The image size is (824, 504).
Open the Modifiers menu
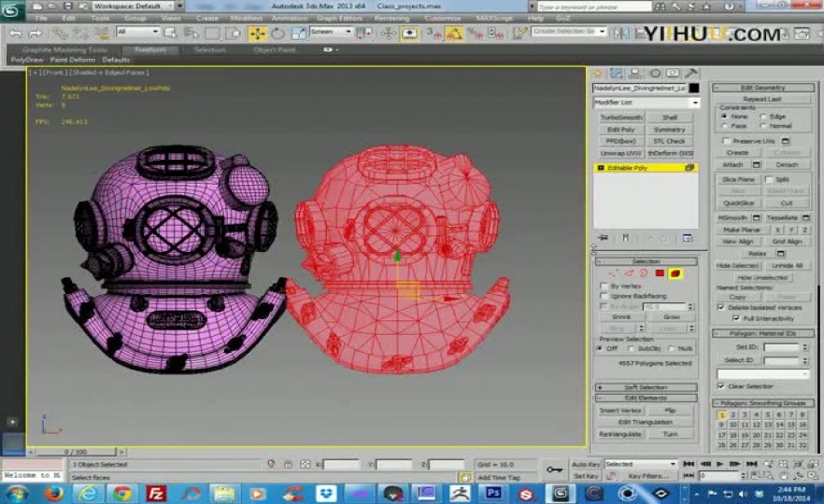pos(246,18)
